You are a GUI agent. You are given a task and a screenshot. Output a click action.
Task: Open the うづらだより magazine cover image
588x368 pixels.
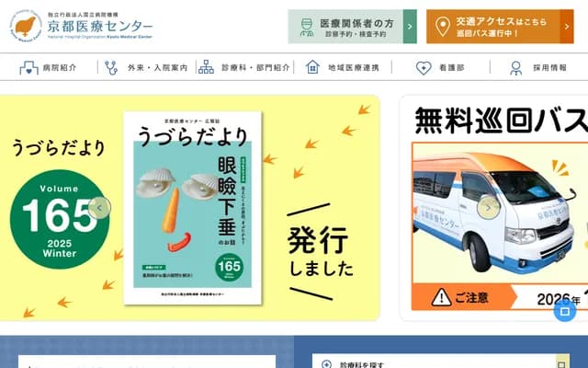(x=193, y=208)
